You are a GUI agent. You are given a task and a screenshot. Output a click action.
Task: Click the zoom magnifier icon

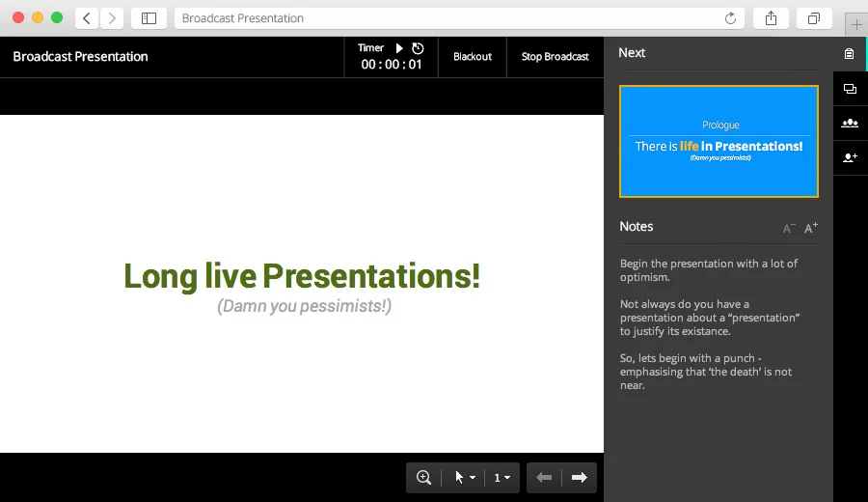[423, 477]
